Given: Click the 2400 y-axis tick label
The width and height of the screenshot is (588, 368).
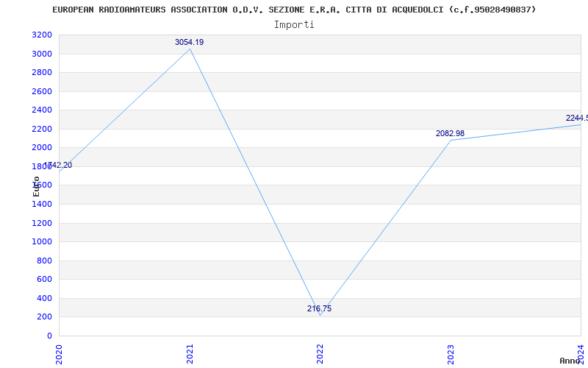Looking at the screenshot, I should point(42,110).
